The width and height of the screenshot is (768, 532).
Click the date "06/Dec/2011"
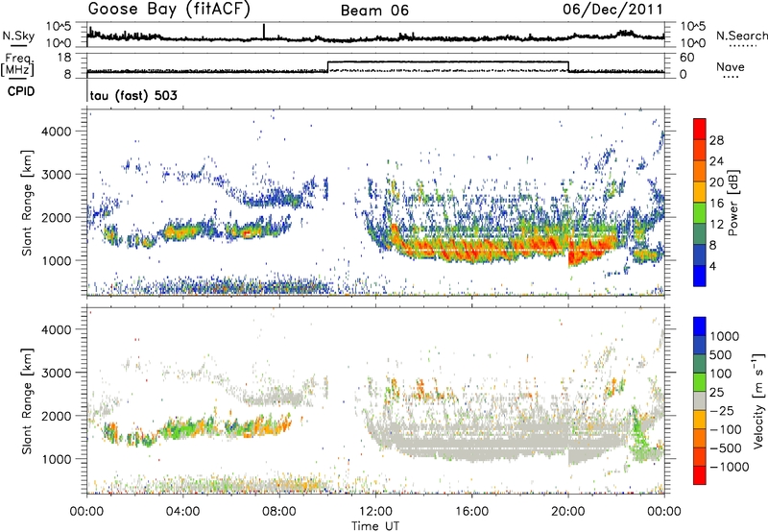click(612, 10)
